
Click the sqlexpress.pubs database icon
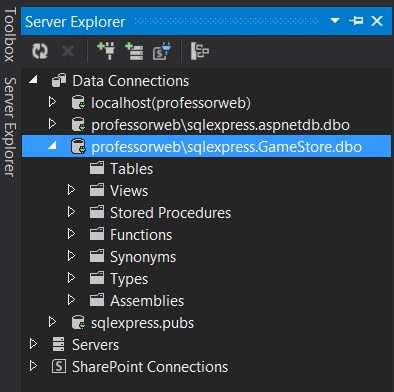click(79, 323)
